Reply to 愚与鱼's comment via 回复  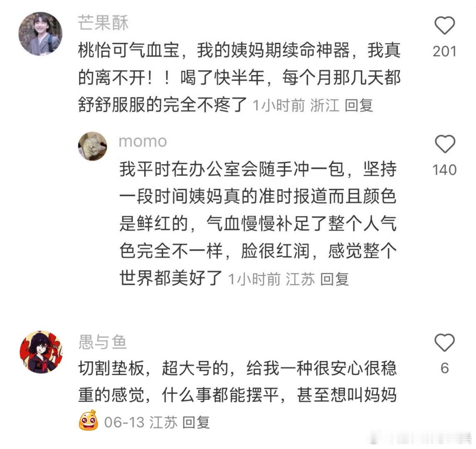[x=196, y=422]
